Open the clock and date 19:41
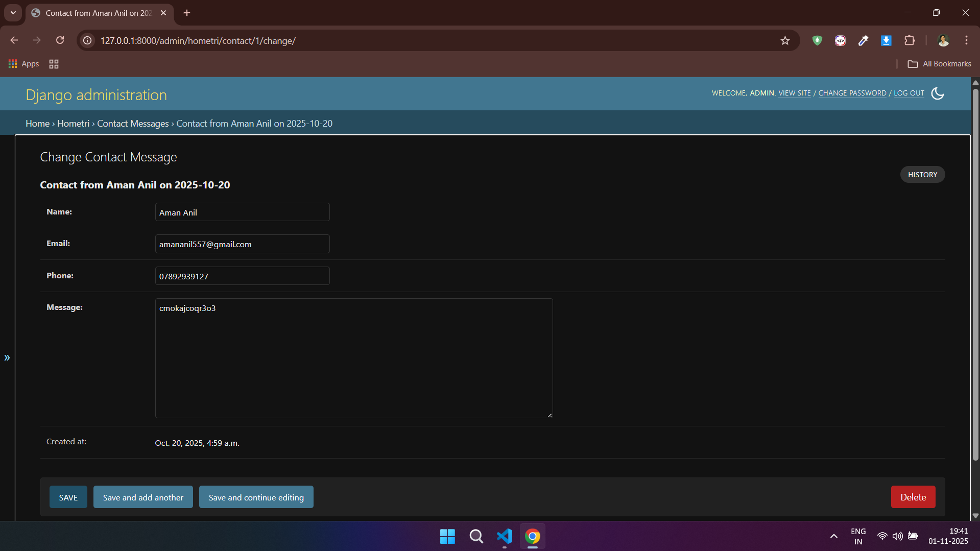980x551 pixels. coord(948,536)
